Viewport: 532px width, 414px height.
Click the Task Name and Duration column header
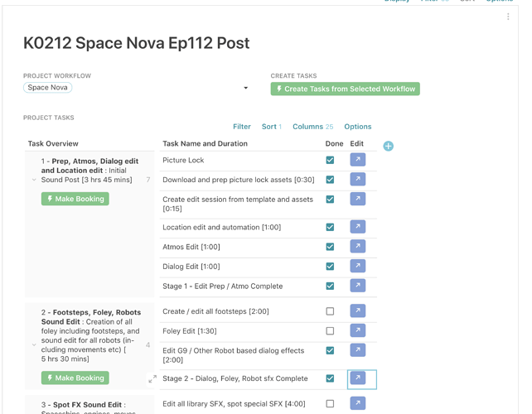coord(205,143)
